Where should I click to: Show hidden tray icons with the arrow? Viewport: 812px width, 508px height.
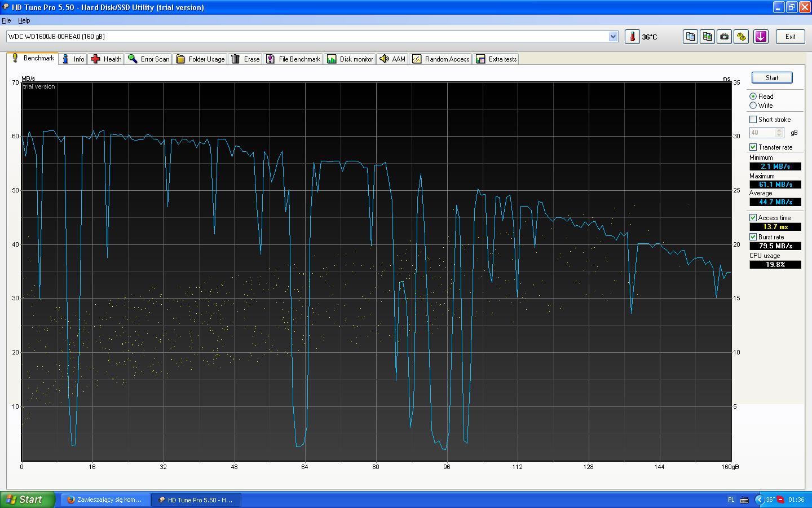point(759,500)
